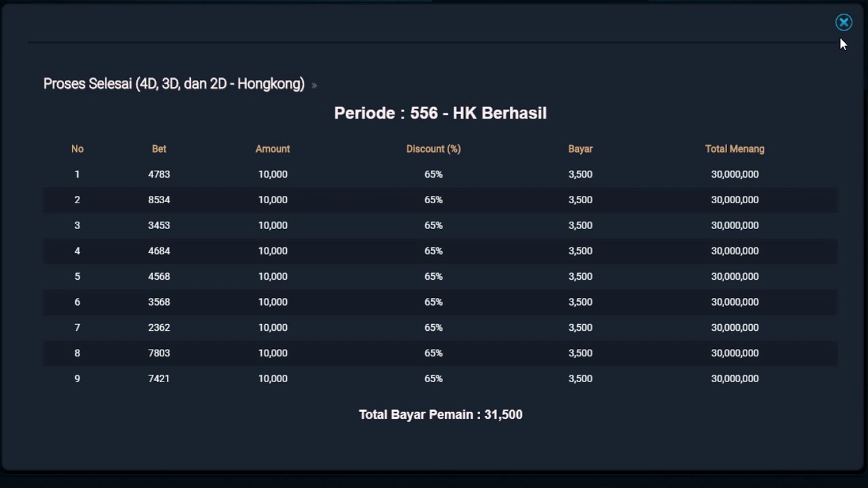This screenshot has width=868, height=488.
Task: Select the Periode 556 HK Berhasil title
Action: coord(440,113)
